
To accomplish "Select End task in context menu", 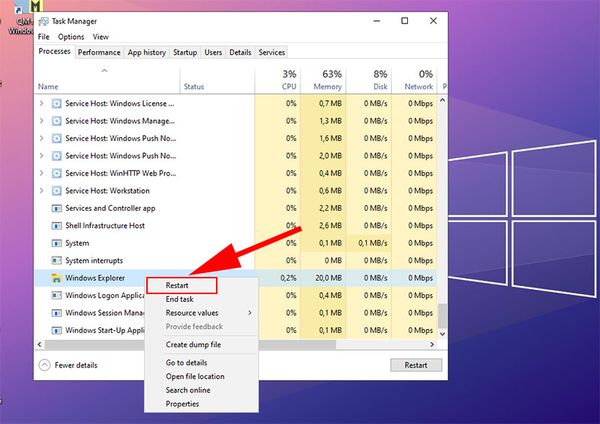I will [180, 299].
